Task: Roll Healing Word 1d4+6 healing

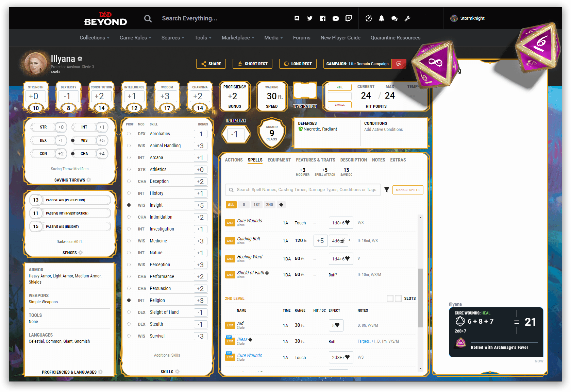Action: (x=341, y=259)
